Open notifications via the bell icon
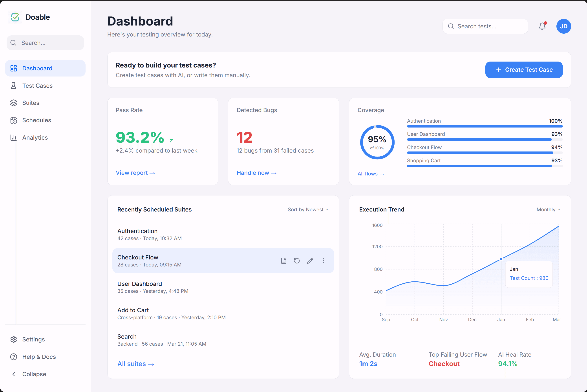587x392 pixels. (x=542, y=26)
